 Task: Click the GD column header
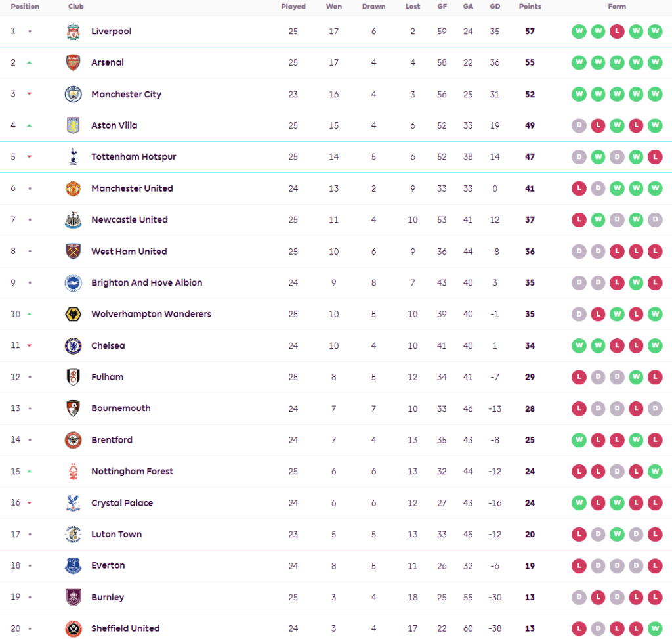click(495, 7)
